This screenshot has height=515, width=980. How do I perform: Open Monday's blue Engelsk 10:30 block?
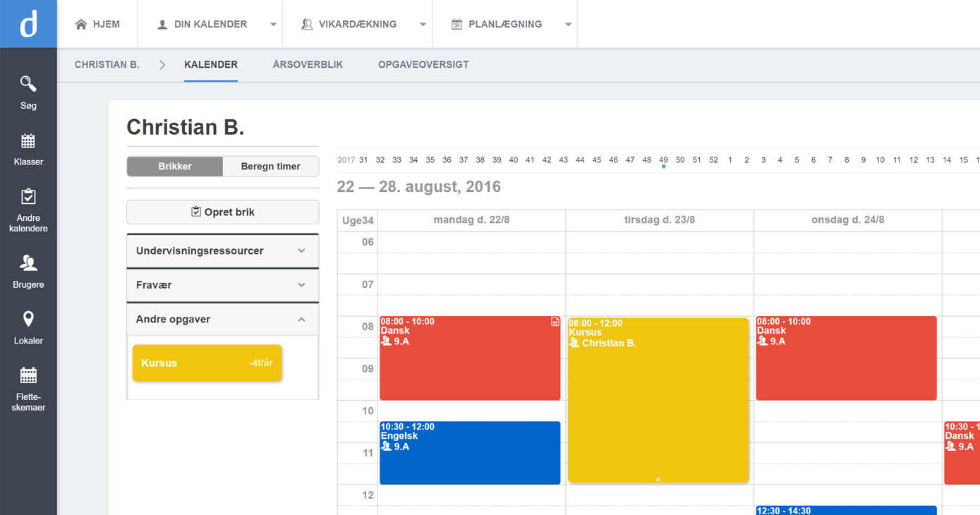point(470,453)
